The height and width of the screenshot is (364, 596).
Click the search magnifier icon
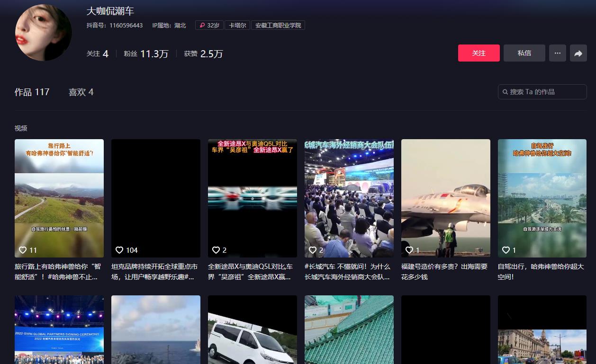point(505,92)
